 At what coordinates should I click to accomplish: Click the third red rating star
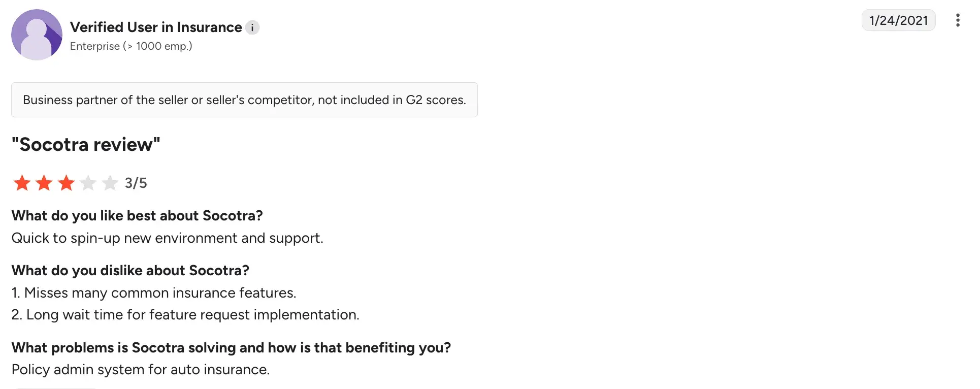coord(66,183)
